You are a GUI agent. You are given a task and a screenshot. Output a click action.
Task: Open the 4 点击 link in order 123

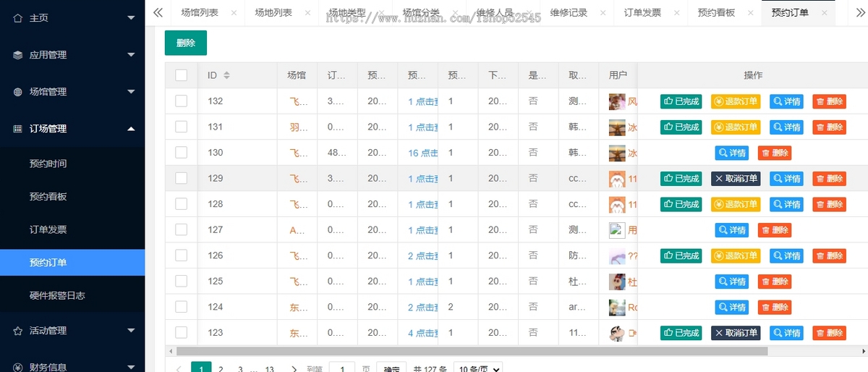click(423, 333)
